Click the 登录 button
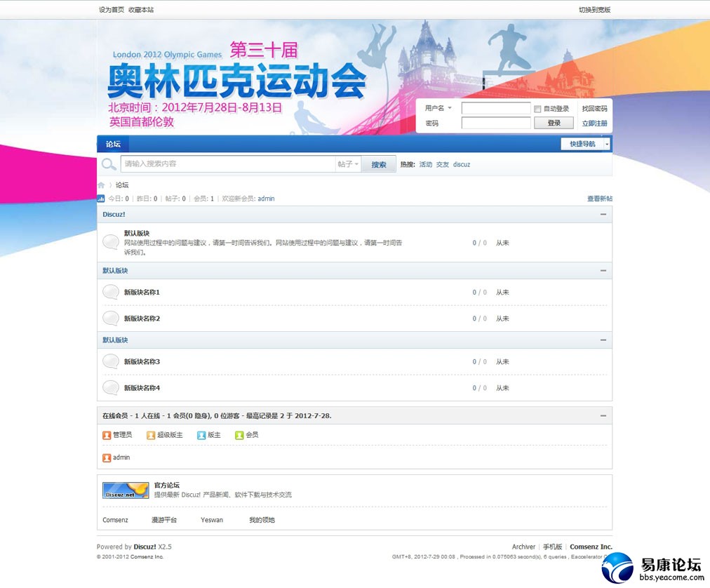710x588 pixels. [x=554, y=123]
